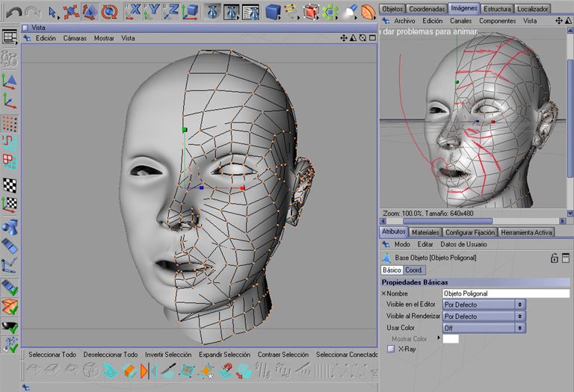Click the Mostrar Color white swatch
This screenshot has height=392, width=574.
(x=451, y=338)
